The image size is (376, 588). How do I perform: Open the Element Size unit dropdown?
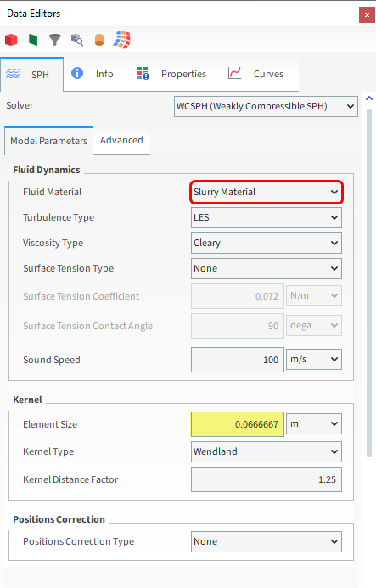[314, 424]
